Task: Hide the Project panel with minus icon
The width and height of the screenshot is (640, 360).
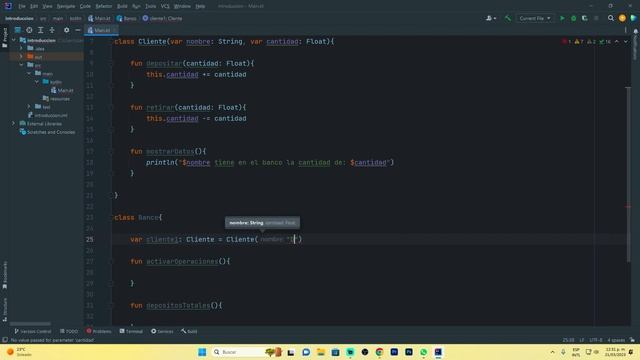Action: click(78, 30)
